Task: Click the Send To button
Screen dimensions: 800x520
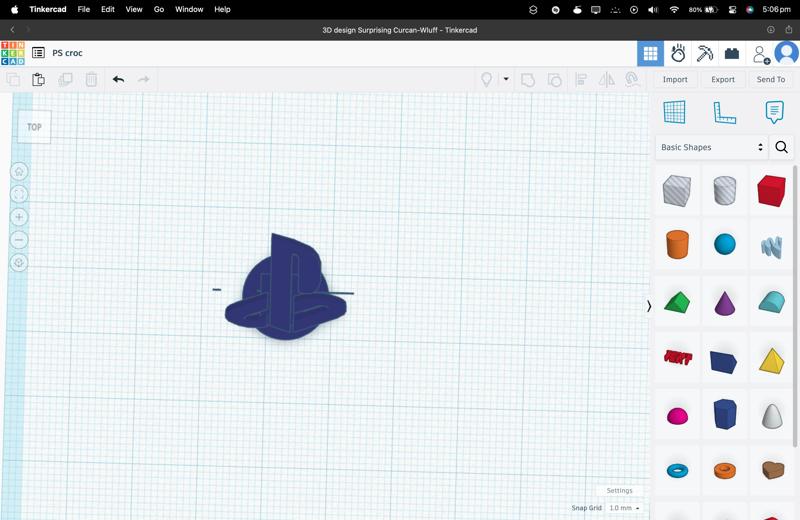Action: 771,80
